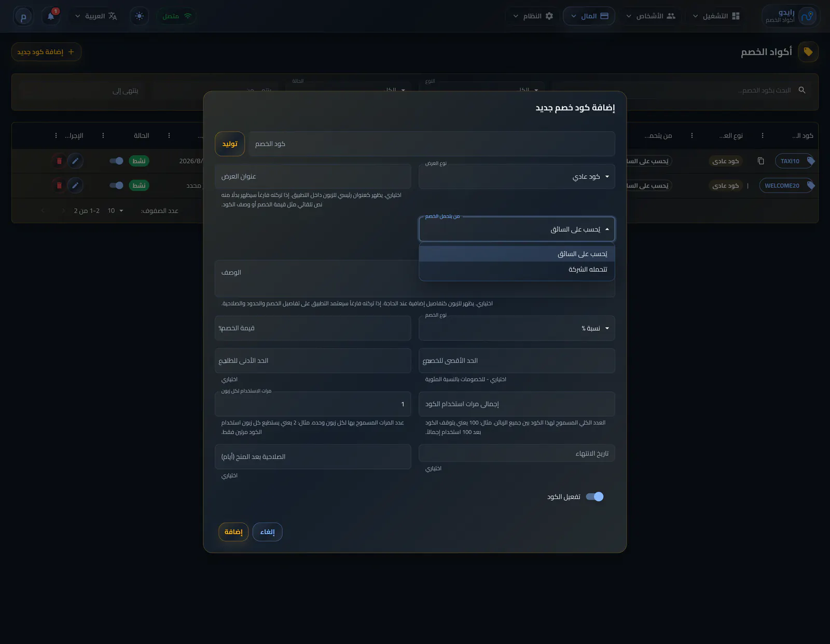Click the توليد generate button
The height and width of the screenshot is (644, 830).
coord(230,144)
